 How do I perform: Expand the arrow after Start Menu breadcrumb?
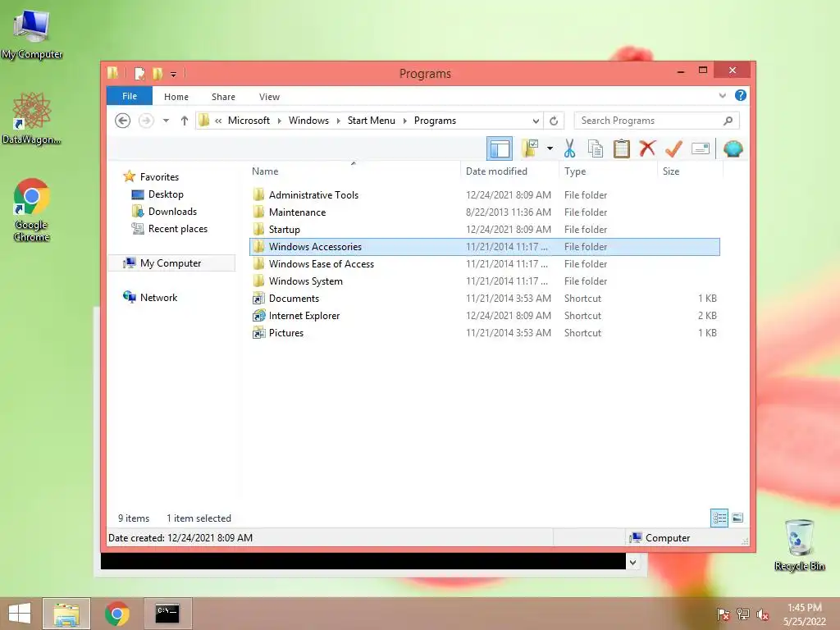click(x=404, y=121)
